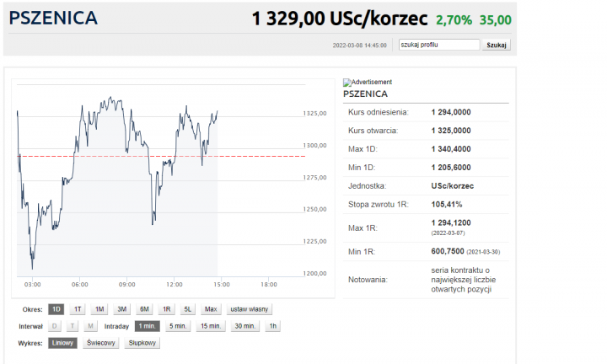Change chart type to Świecowy

(100, 343)
